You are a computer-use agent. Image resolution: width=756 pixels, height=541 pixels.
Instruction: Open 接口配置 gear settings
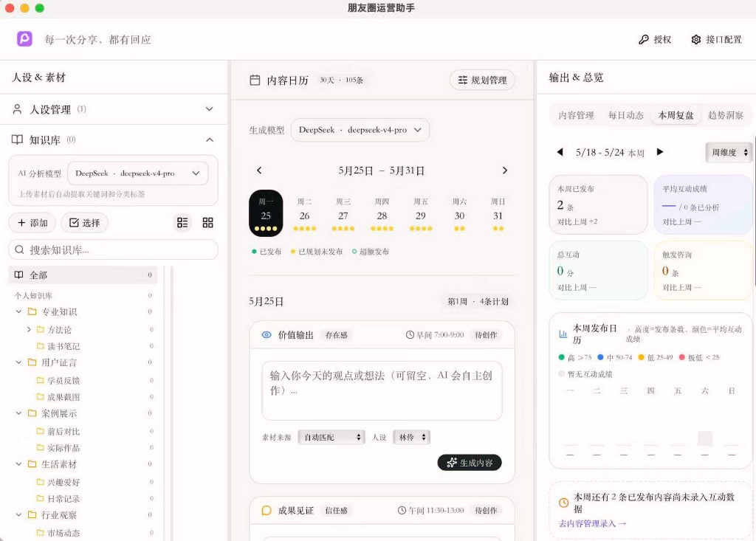coord(716,40)
